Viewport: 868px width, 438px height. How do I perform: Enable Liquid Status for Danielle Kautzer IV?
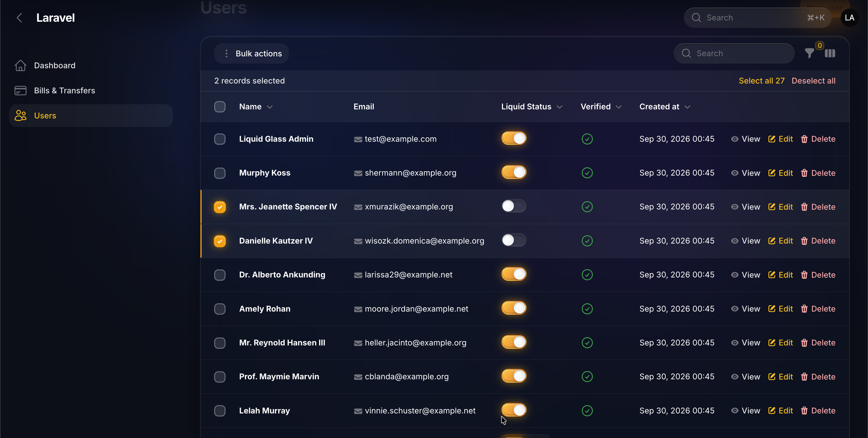tap(514, 240)
